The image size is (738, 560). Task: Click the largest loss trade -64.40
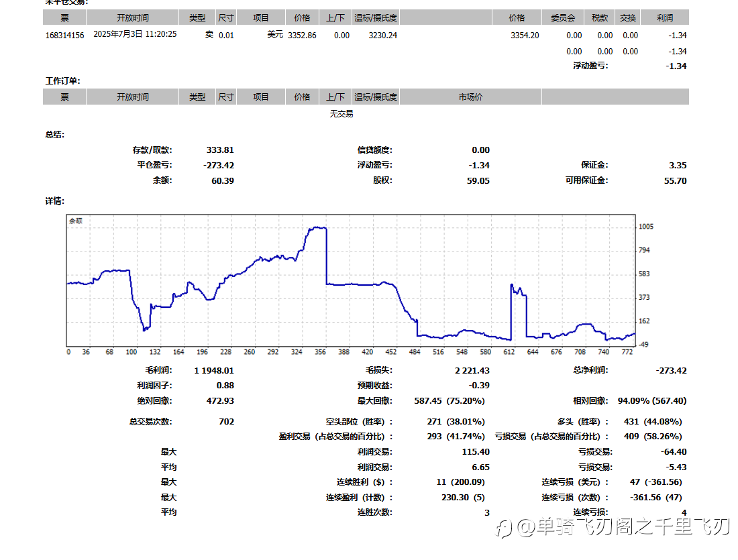coord(674,452)
